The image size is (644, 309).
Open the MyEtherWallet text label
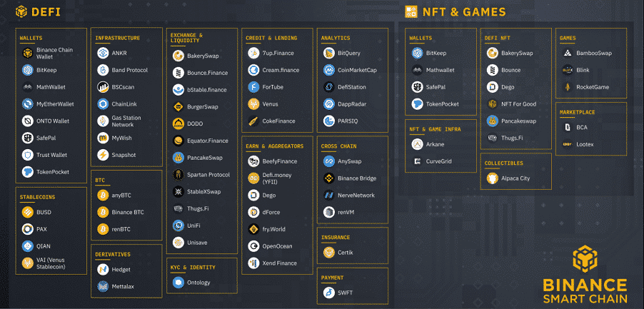pos(56,104)
